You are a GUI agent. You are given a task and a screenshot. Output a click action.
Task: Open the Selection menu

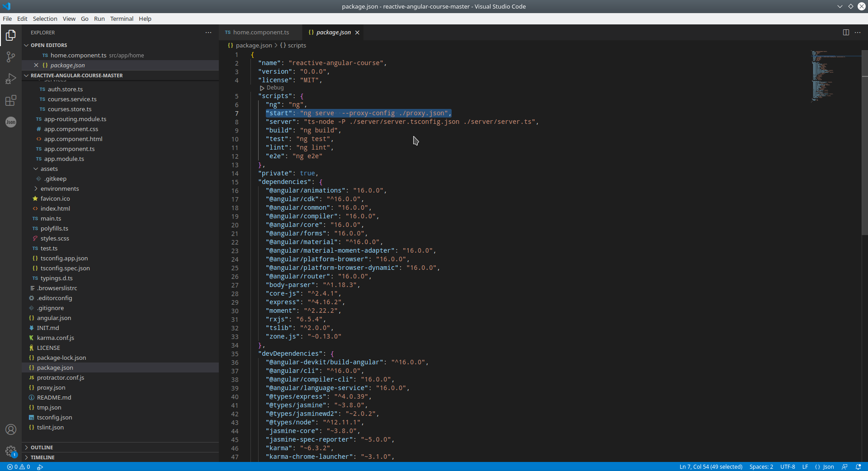click(x=45, y=19)
